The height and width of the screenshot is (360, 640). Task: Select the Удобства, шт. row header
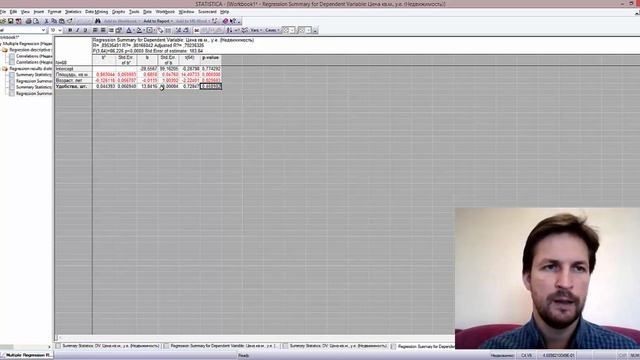coord(73,87)
